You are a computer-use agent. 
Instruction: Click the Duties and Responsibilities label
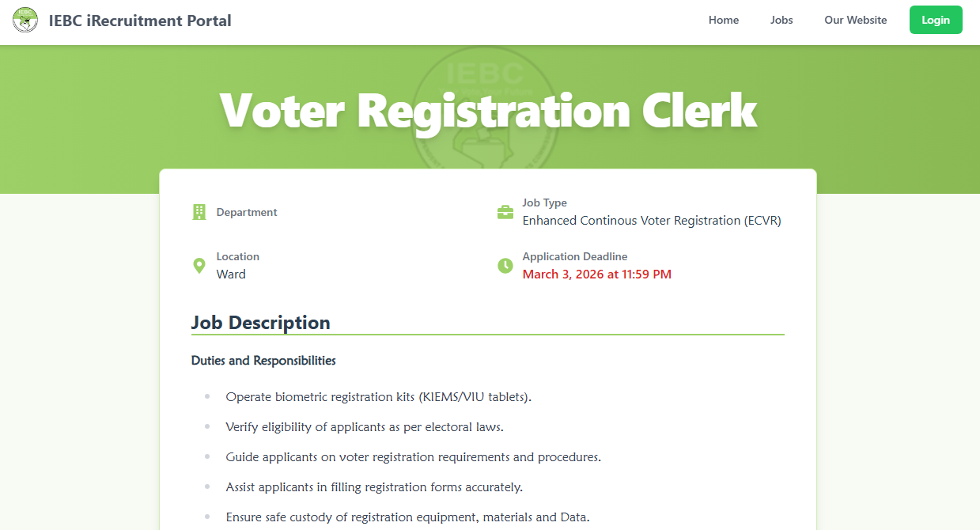(x=263, y=360)
